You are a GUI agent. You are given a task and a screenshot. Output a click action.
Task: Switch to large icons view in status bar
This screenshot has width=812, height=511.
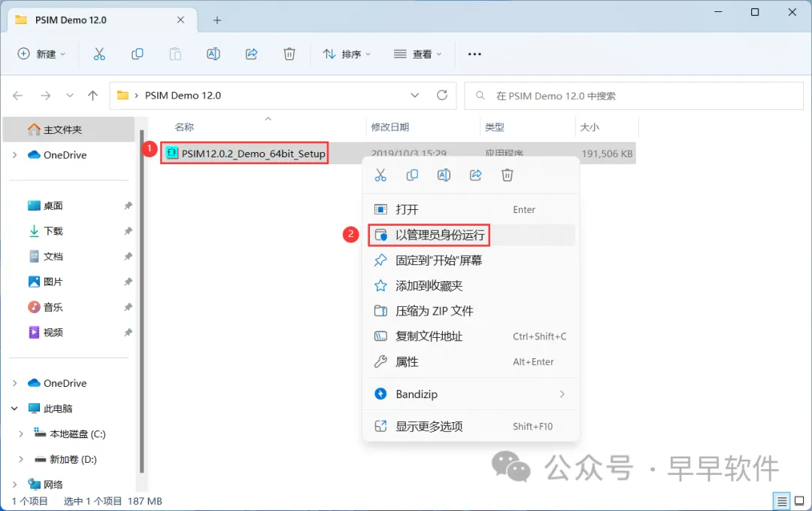click(799, 500)
